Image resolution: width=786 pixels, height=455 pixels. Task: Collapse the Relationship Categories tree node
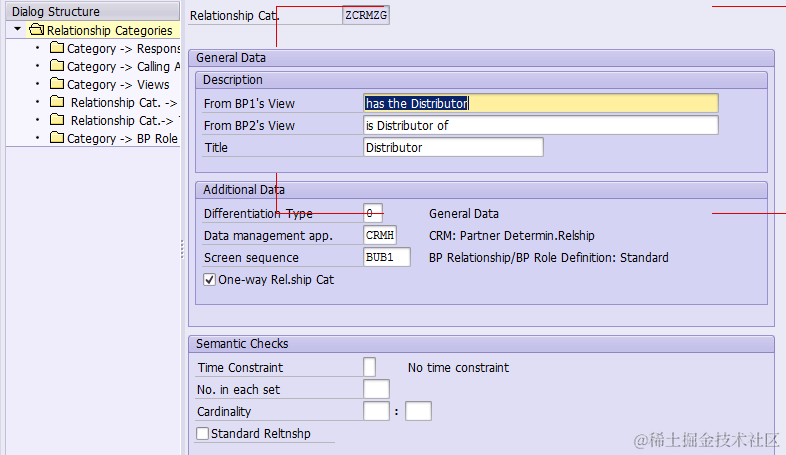click(18, 29)
